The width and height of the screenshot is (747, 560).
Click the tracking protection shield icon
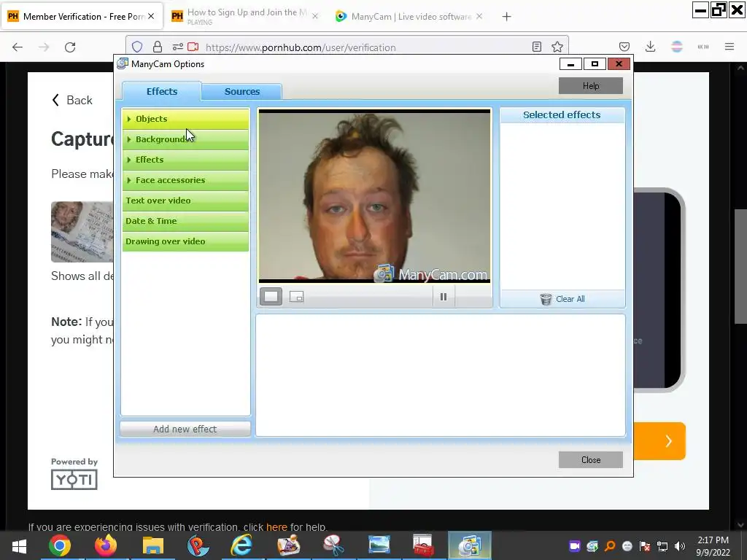click(137, 47)
